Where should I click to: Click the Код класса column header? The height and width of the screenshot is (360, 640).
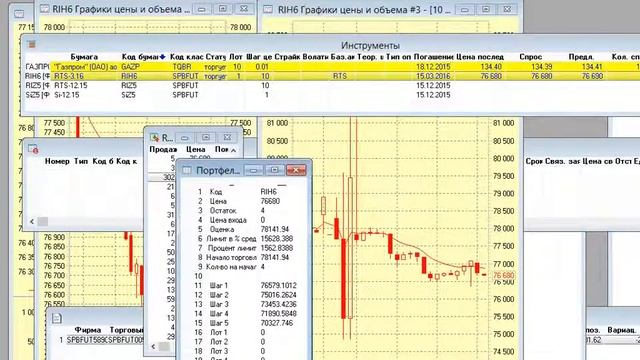[186, 57]
